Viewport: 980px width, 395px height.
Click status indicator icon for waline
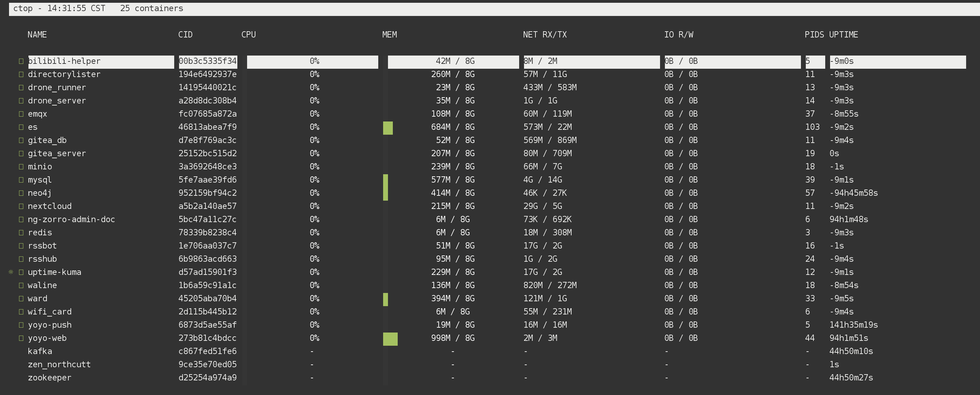pyautogui.click(x=21, y=285)
